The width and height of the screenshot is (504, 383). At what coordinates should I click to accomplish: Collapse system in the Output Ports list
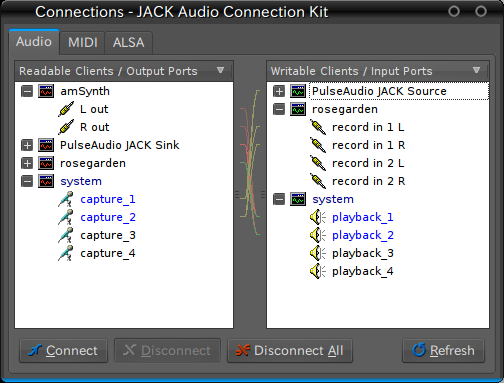coord(27,181)
